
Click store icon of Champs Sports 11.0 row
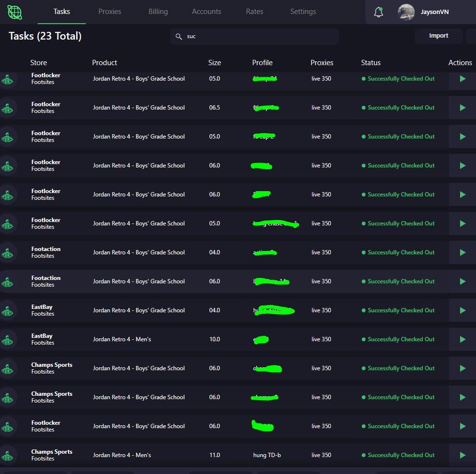pos(7,456)
